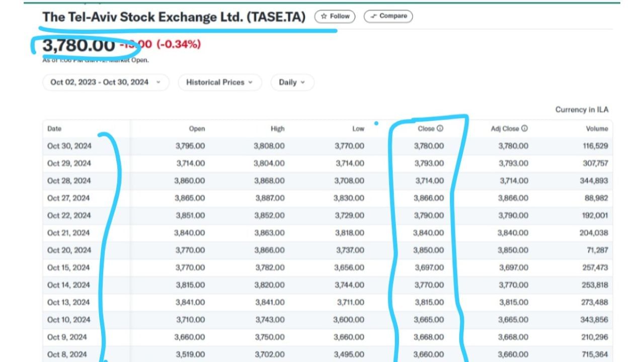Open the Daily frequency dropdown
The width and height of the screenshot is (644, 362).
[x=292, y=82]
